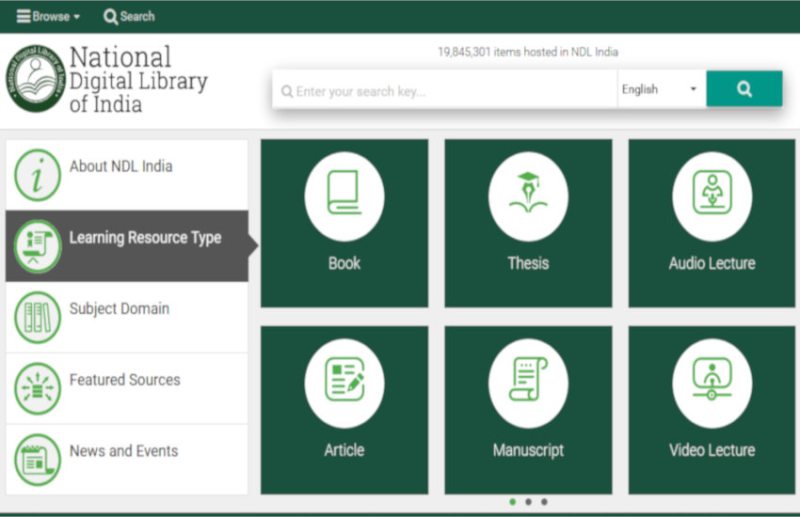Image resolution: width=800 pixels, height=517 pixels.
Task: Open the Browse dropdown menu
Action: (48, 16)
